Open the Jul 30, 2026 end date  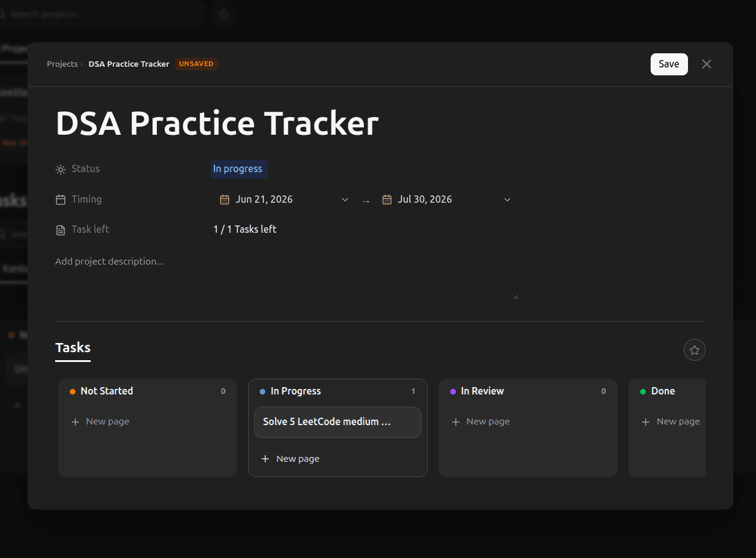[x=425, y=200]
